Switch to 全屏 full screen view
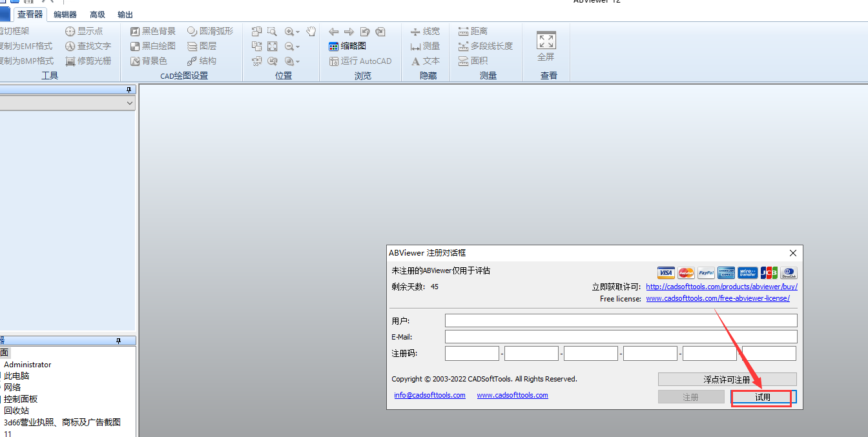Viewport: 868px width, 437px height. (546, 46)
